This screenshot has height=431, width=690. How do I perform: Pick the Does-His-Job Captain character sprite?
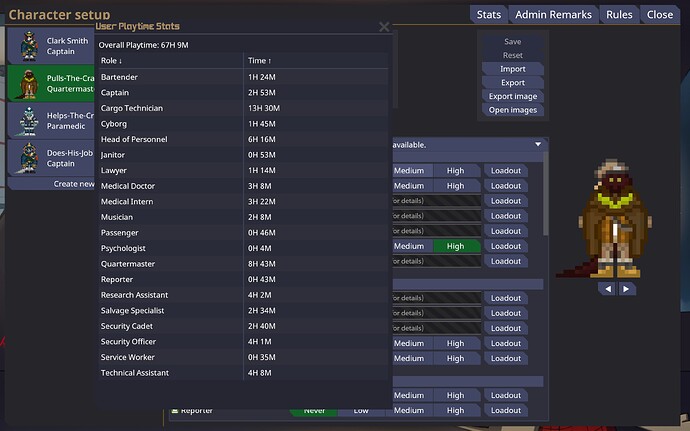click(x=26, y=158)
